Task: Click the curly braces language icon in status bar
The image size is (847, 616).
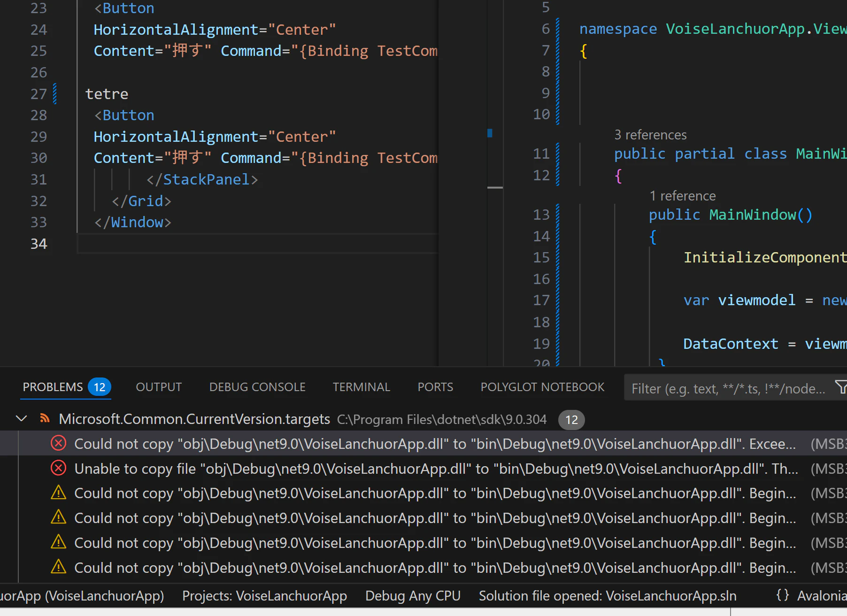Action: click(782, 595)
